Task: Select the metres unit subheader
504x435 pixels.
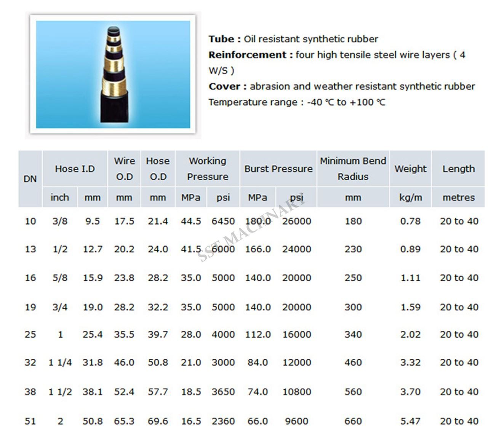Action: coord(458,198)
